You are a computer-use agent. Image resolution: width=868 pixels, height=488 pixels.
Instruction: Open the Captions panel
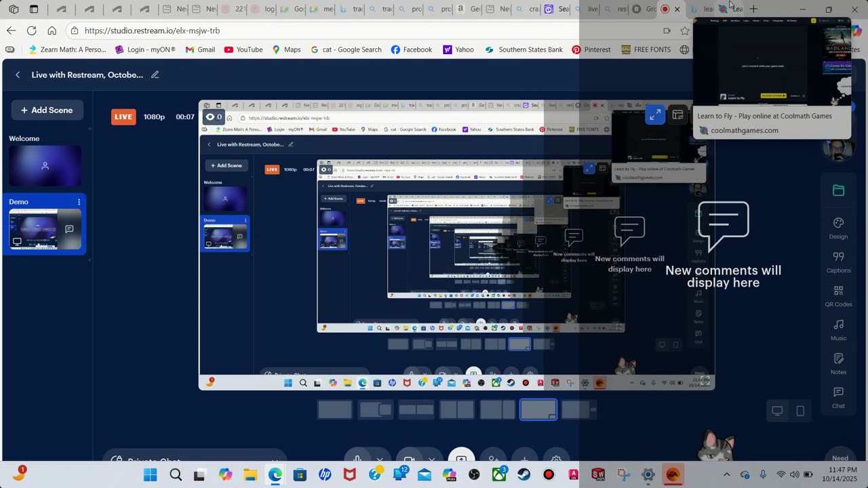838,262
